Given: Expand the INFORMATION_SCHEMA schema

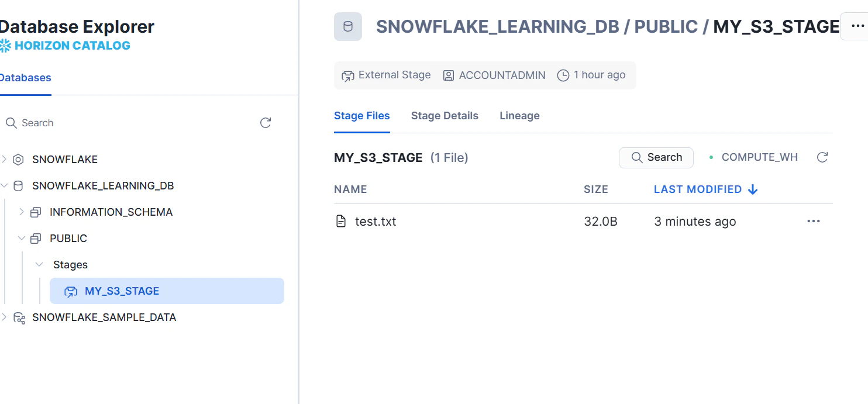Looking at the screenshot, I should tap(22, 212).
